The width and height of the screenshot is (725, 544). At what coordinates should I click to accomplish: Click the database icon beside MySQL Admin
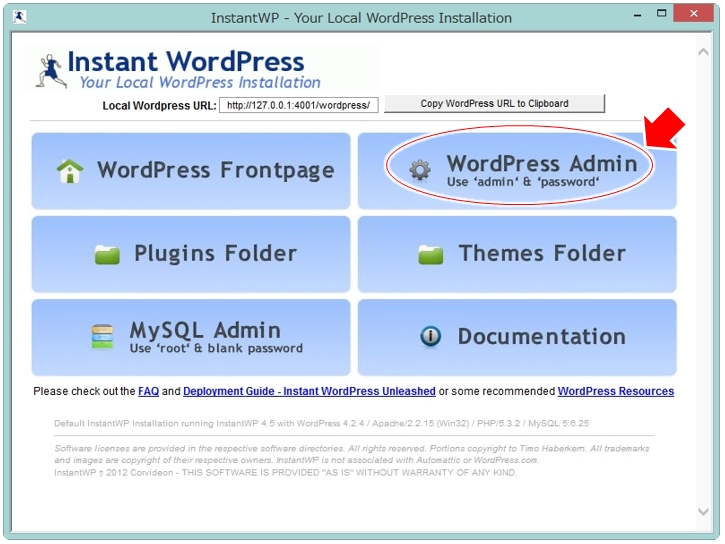coord(102,336)
